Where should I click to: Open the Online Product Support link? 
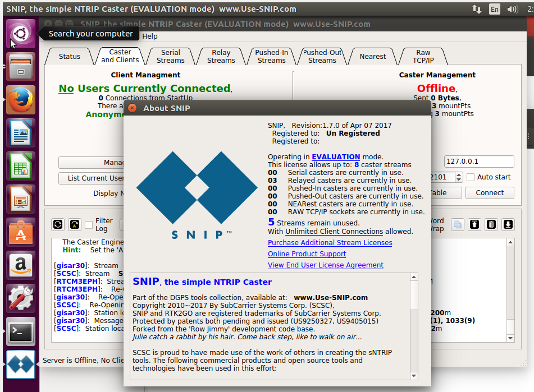307,254
